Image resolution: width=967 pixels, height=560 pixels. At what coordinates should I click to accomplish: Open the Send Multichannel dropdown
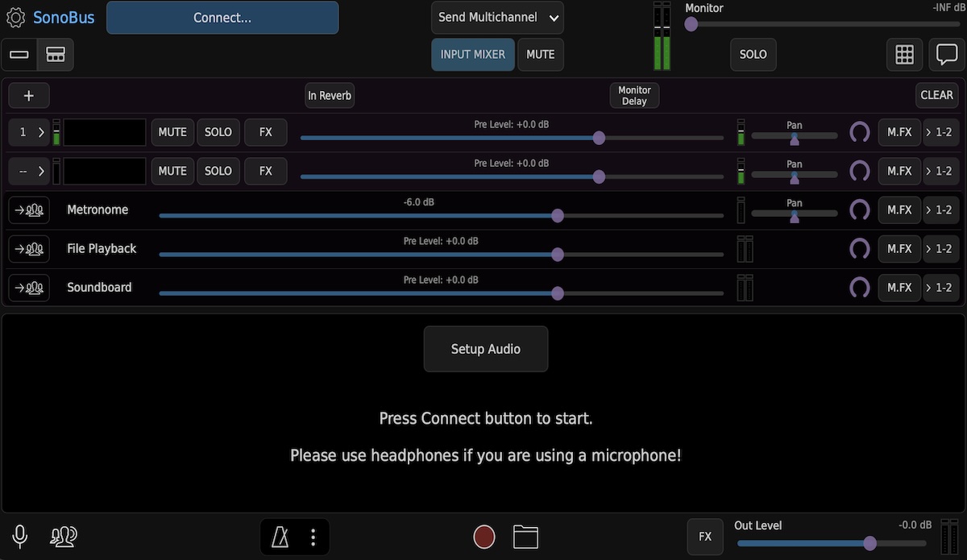tap(497, 18)
